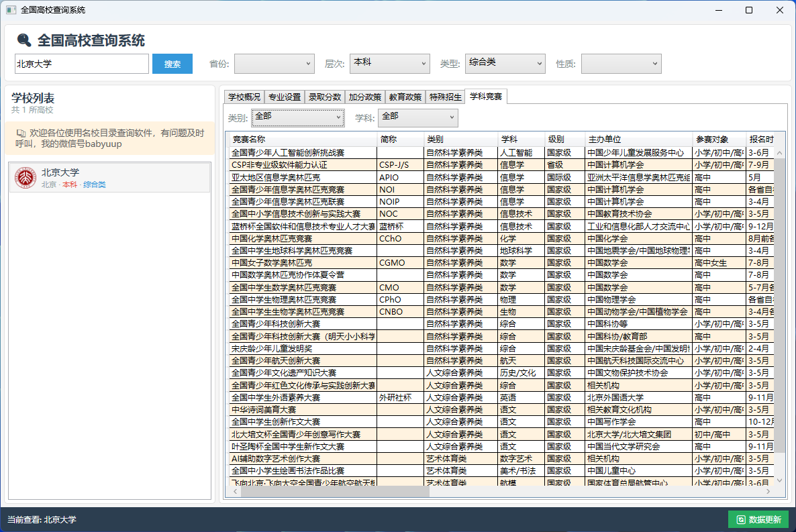Switch to the 特殊招生 tab
The height and width of the screenshot is (532, 796).
445,97
